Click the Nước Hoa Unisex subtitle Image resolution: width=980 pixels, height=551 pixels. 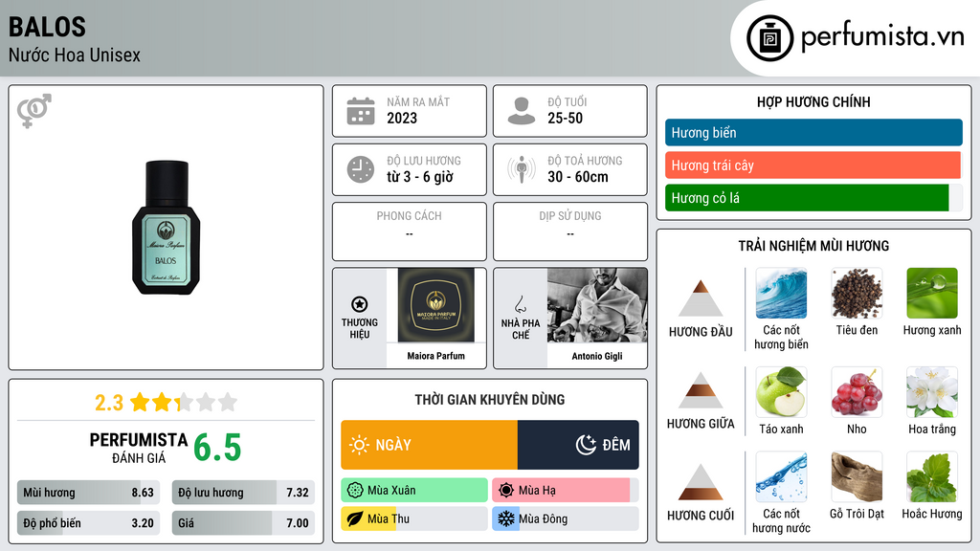coord(75,55)
